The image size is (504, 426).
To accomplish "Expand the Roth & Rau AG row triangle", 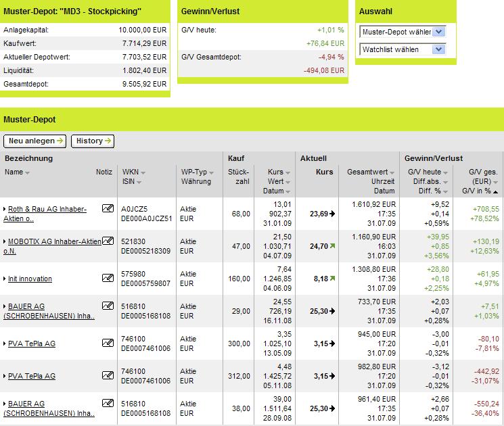I will click(5, 209).
